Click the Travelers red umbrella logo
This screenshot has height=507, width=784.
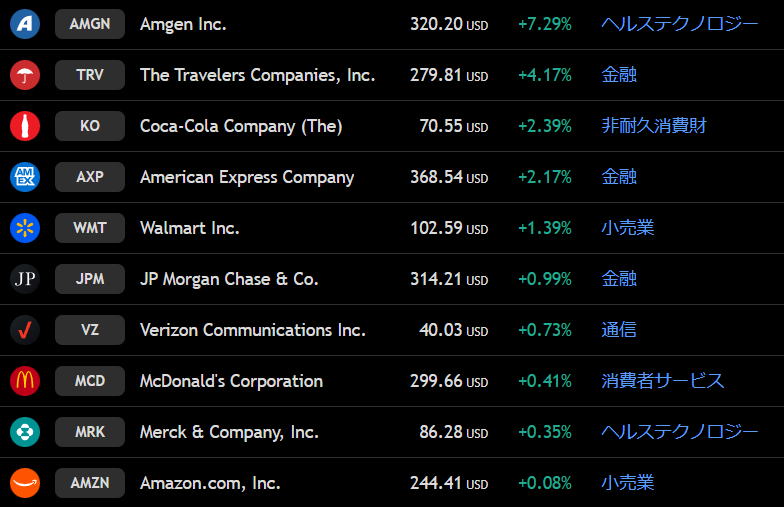coord(25,75)
